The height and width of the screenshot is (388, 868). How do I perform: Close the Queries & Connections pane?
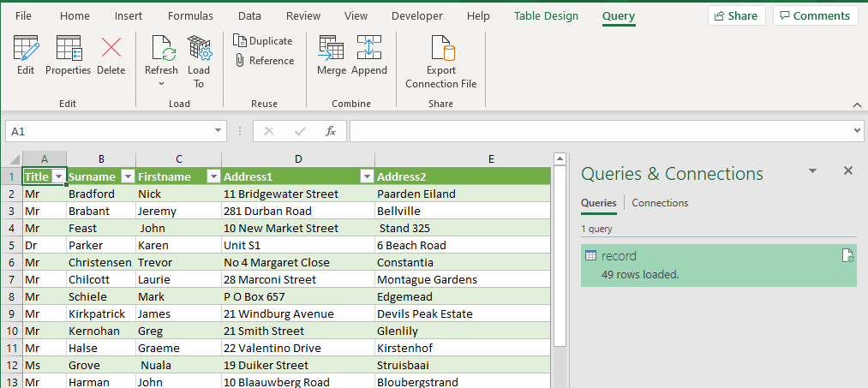[848, 170]
